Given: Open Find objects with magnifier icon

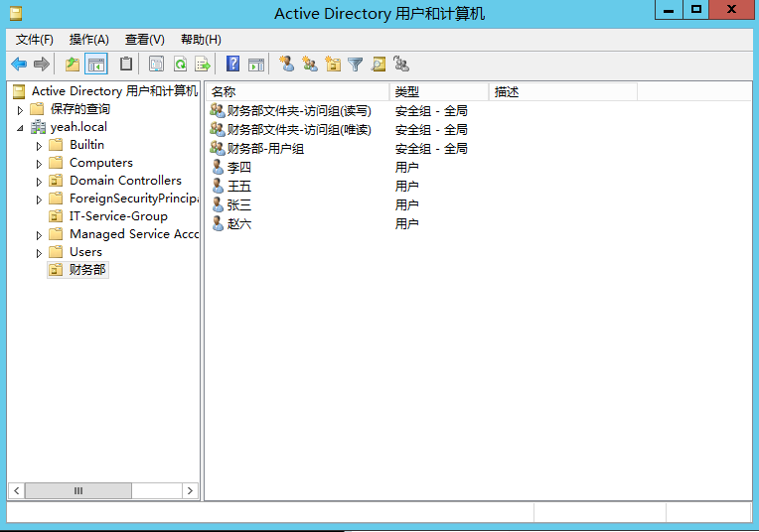Looking at the screenshot, I should [x=379, y=64].
